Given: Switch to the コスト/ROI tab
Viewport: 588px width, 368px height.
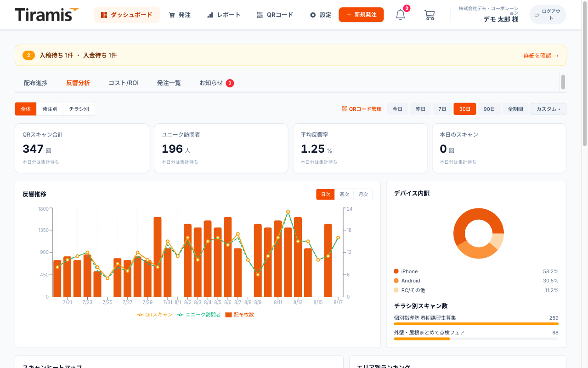Looking at the screenshot, I should (x=124, y=83).
